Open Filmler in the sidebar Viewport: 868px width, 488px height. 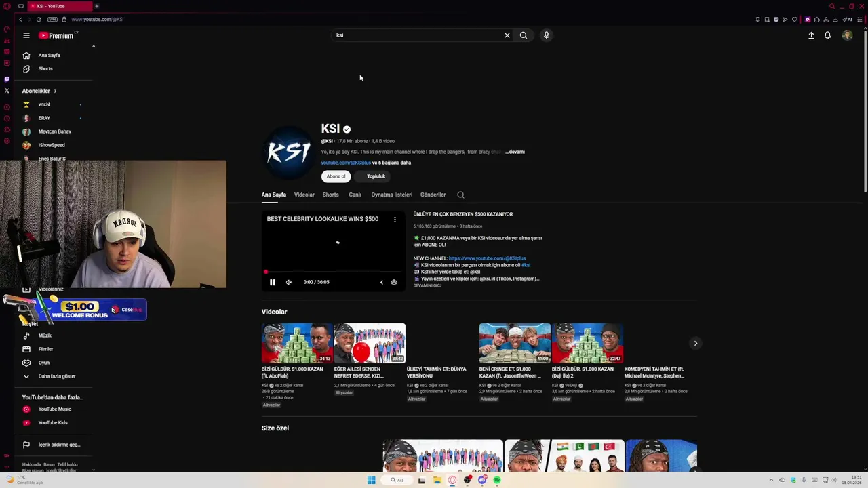tap(45, 349)
